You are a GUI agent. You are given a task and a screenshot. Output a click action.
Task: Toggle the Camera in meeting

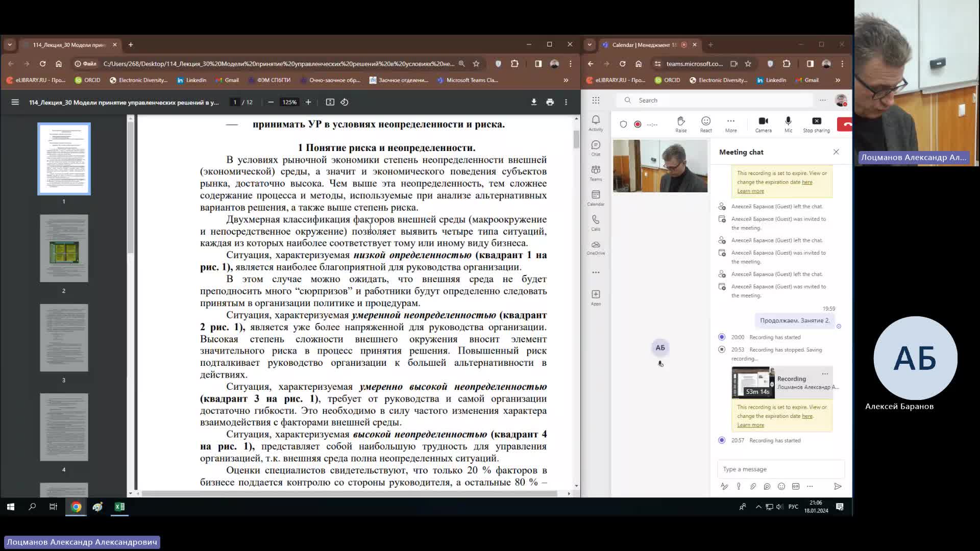764,124
